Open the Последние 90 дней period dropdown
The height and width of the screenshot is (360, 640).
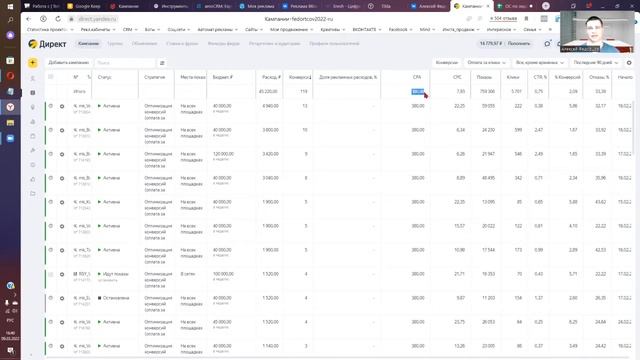point(596,62)
